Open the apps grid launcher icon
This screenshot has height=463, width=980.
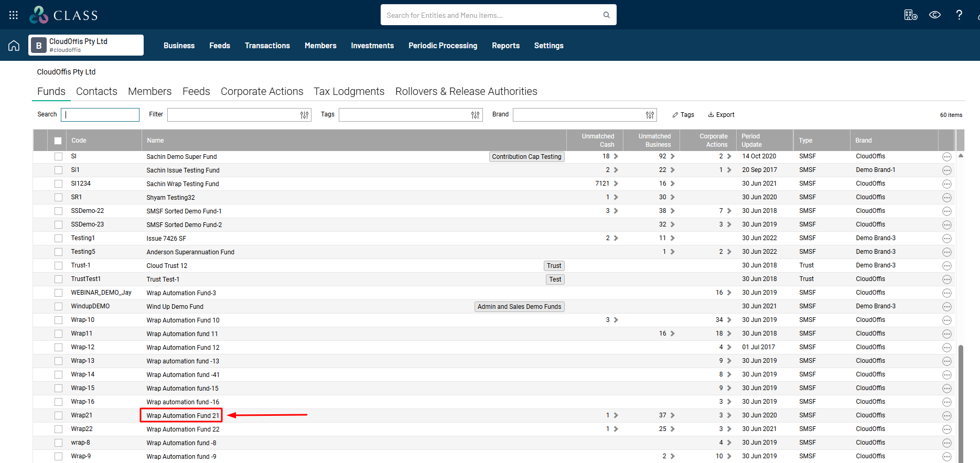click(14, 15)
